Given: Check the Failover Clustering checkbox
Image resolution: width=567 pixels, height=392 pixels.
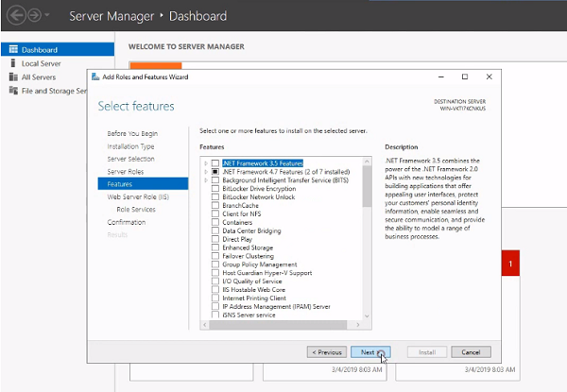Looking at the screenshot, I should 215,256.
